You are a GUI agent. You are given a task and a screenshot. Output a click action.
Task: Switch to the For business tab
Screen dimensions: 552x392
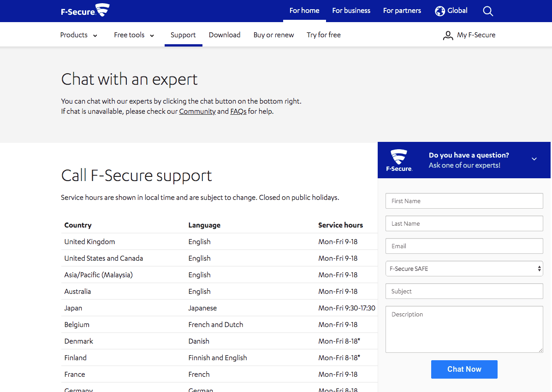[x=351, y=11]
